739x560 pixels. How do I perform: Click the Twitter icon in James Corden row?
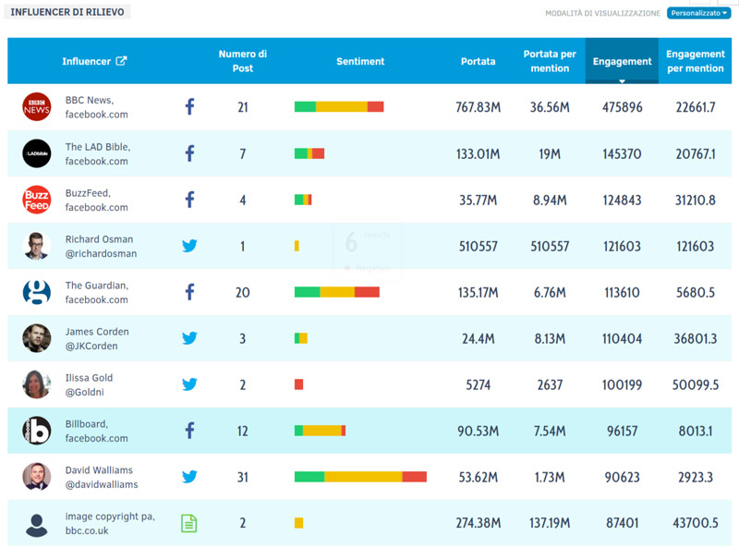(x=189, y=338)
